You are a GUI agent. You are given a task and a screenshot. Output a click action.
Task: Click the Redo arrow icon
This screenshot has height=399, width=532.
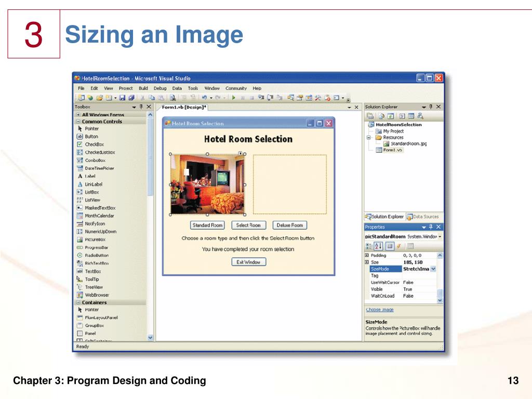point(218,98)
